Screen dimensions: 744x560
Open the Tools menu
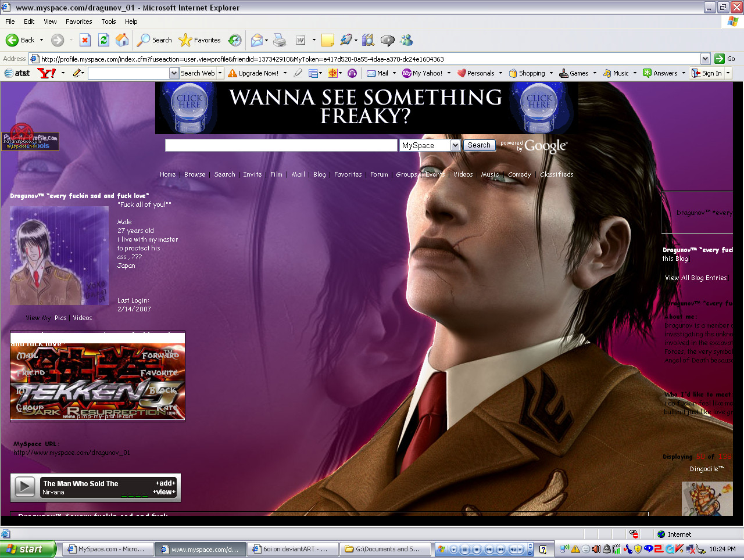point(109,21)
